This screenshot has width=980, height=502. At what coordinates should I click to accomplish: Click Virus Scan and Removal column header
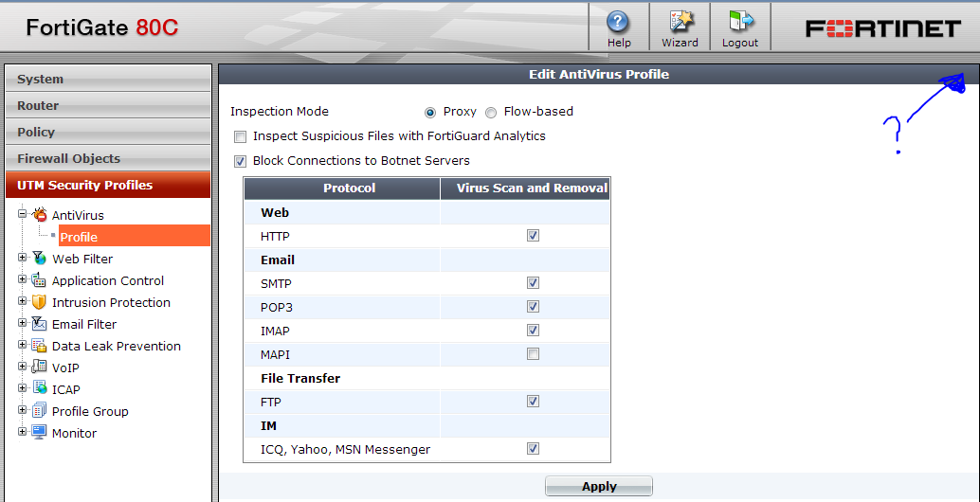pyautogui.click(x=525, y=188)
